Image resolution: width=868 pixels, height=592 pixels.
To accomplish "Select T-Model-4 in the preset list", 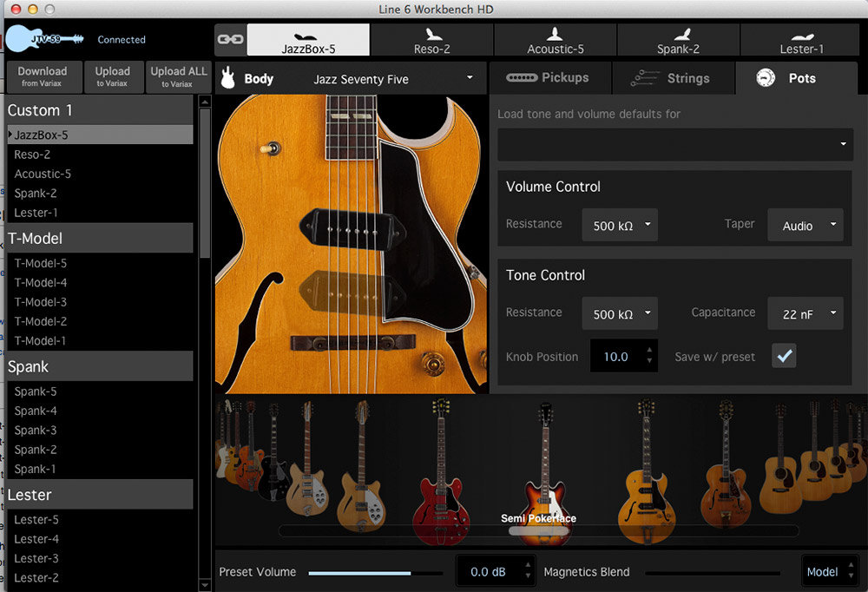I will click(100, 282).
